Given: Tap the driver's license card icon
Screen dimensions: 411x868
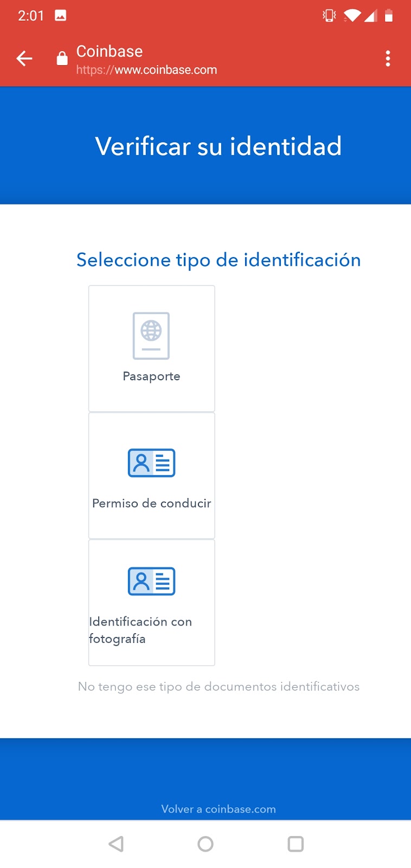Looking at the screenshot, I should tap(151, 463).
